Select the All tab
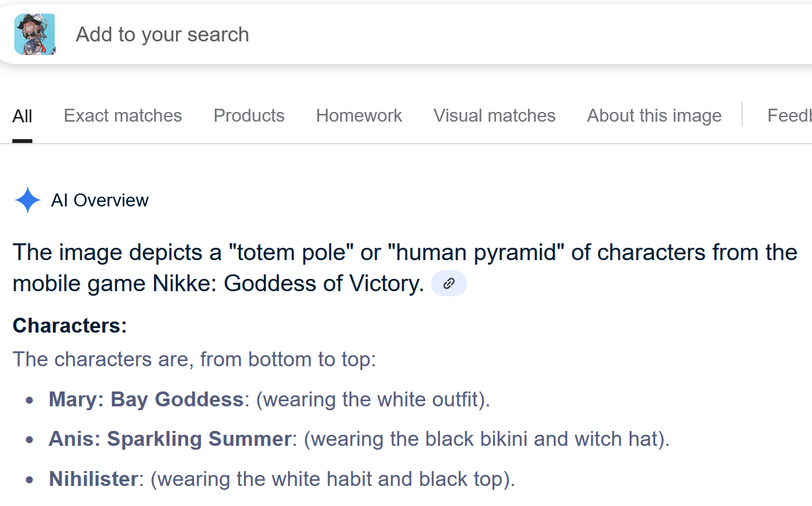This screenshot has height=506, width=812. [x=22, y=116]
